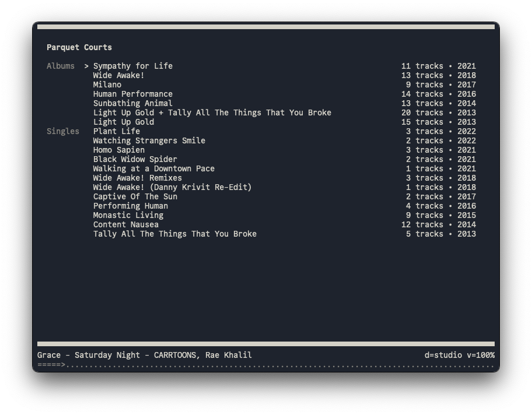Select Light Up Gold + Tally album
532x415 pixels.
pos(212,112)
